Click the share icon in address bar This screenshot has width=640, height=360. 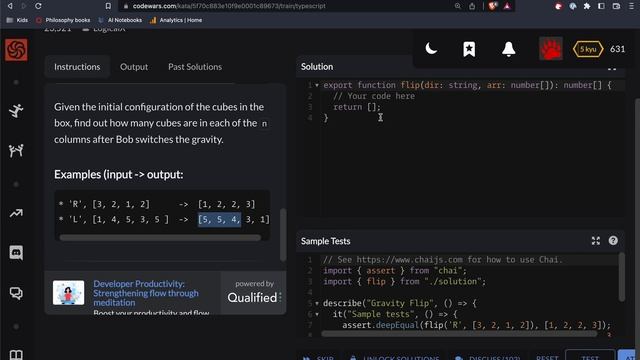472,6
